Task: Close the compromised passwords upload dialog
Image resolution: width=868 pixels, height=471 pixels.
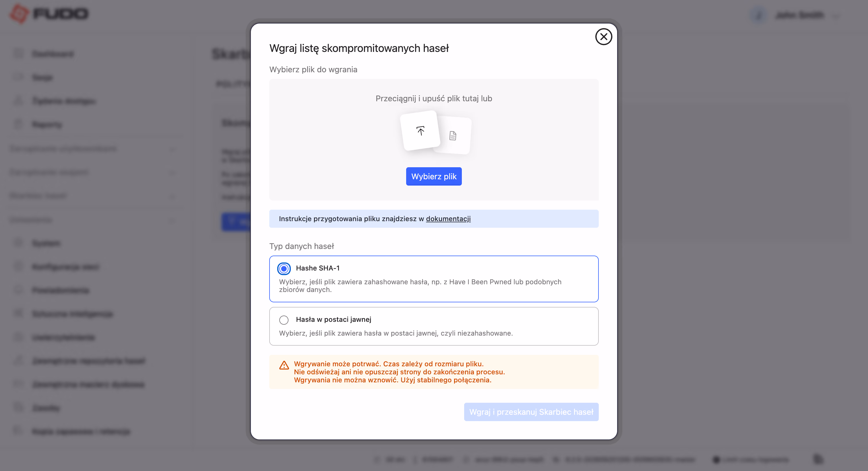Action: tap(603, 37)
